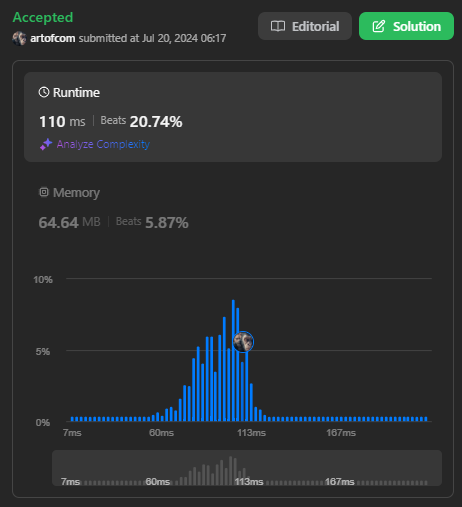Click the artofcom avatar near the username

coord(19,38)
